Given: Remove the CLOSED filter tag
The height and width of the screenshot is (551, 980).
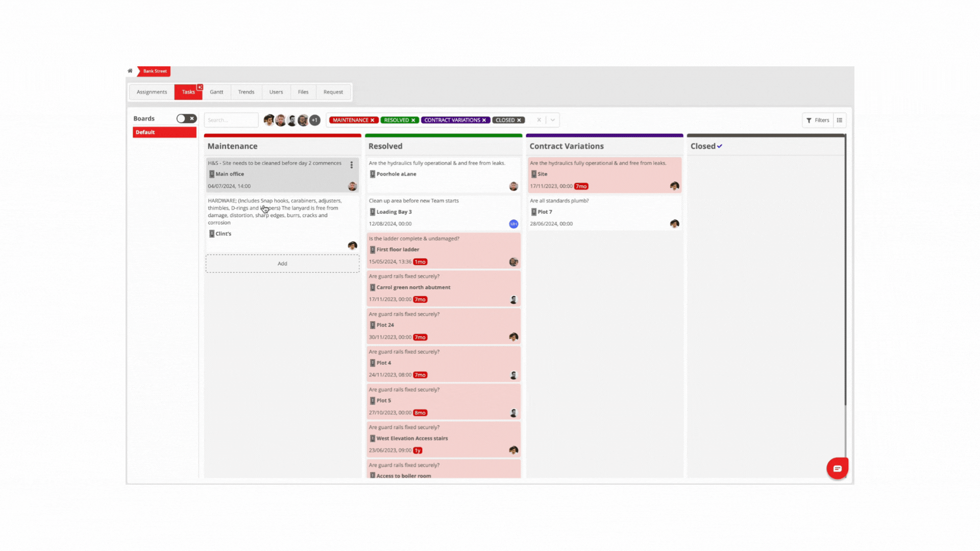Looking at the screenshot, I should [x=519, y=120].
